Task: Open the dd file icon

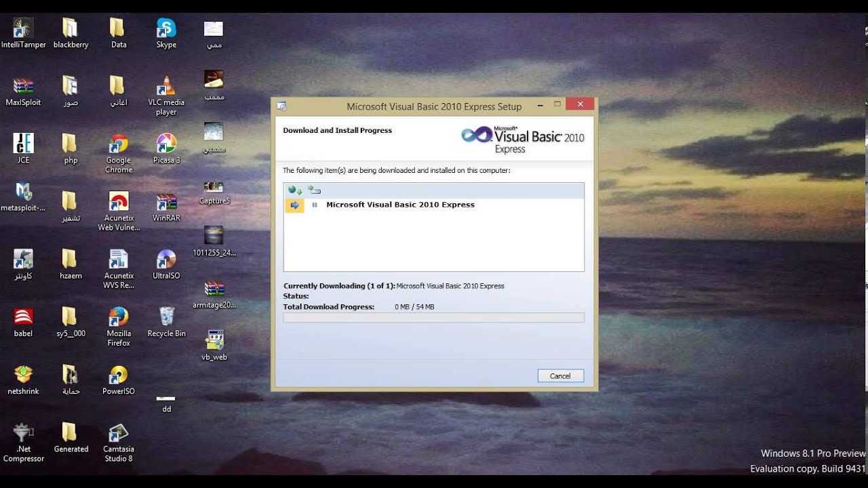Action: [166, 399]
